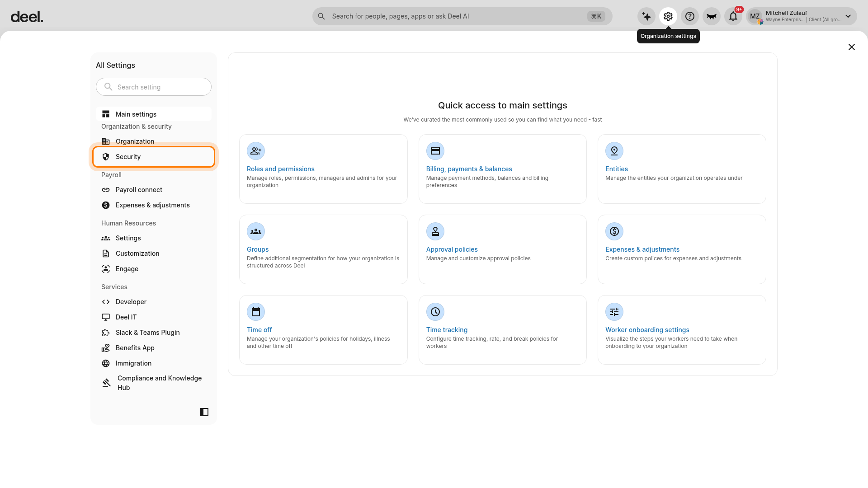
Task: Click the Time off calendar icon
Action: click(x=256, y=312)
